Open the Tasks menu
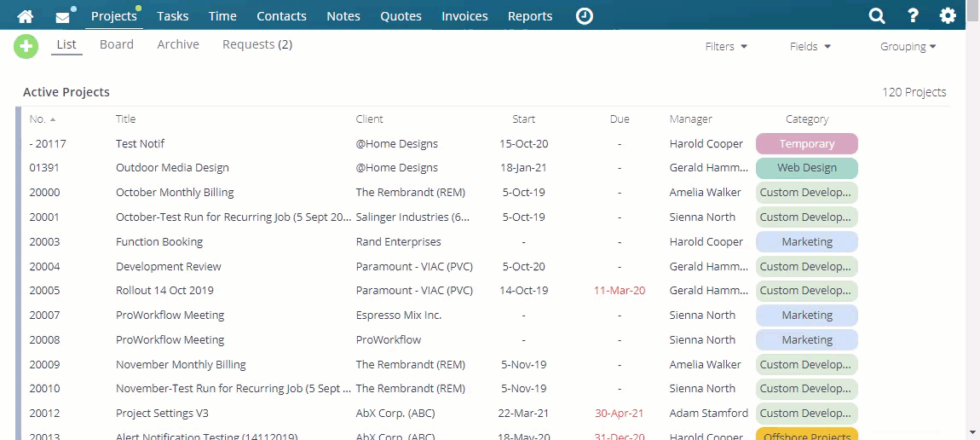This screenshot has height=440, width=980. pos(172,16)
